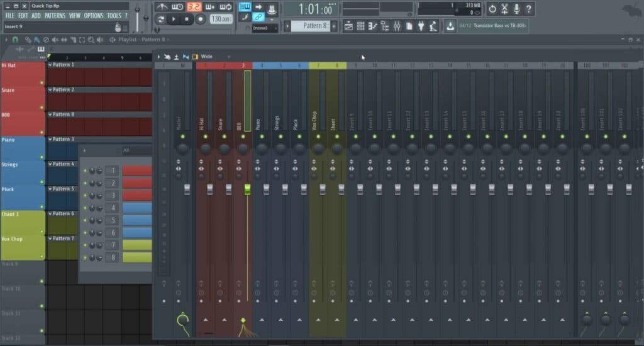Open the Playlist view icon
The width and height of the screenshot is (644, 346).
[x=348, y=26]
